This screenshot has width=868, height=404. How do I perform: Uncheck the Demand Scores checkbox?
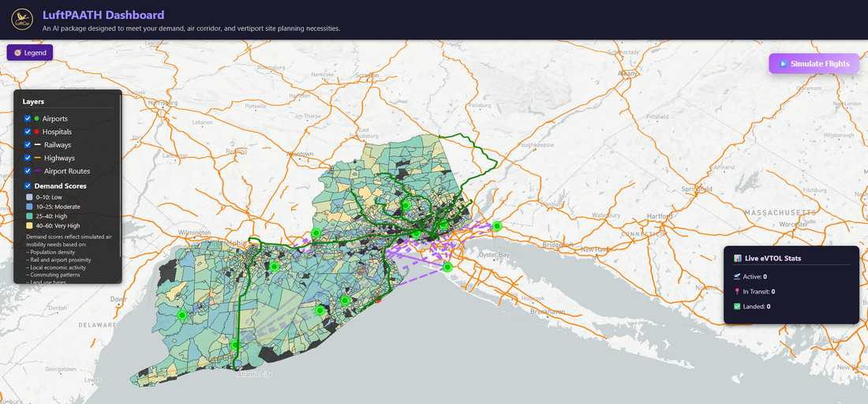[x=28, y=186]
